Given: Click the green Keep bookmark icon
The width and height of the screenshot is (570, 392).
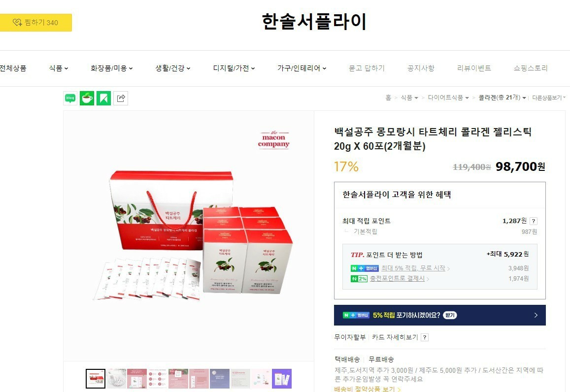Looking at the screenshot, I should pos(103,98).
